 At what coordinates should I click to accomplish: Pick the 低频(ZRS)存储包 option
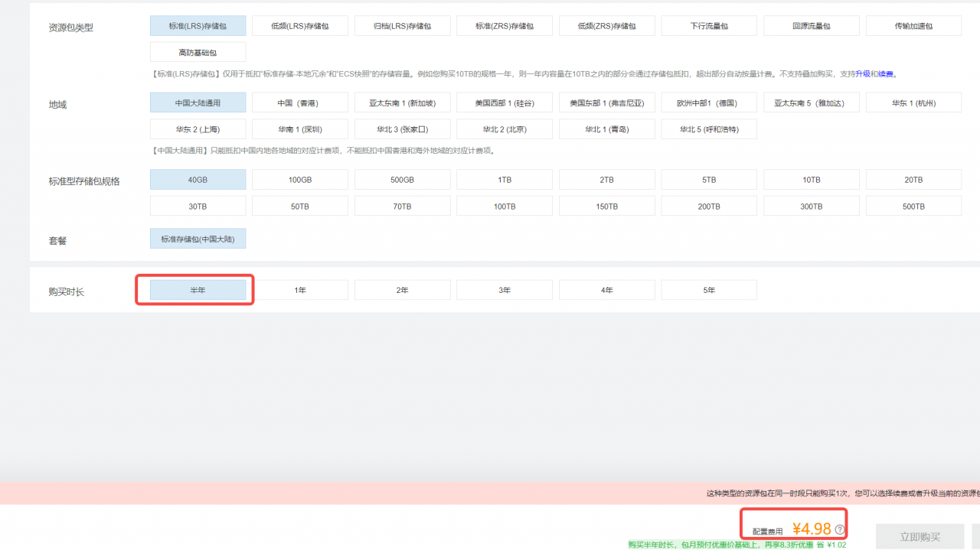(607, 26)
